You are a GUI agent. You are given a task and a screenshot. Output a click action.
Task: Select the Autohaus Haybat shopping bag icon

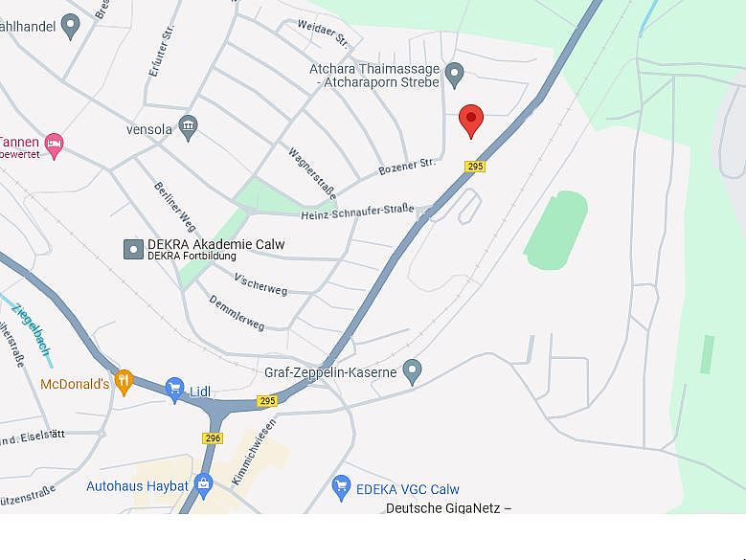click(x=204, y=486)
